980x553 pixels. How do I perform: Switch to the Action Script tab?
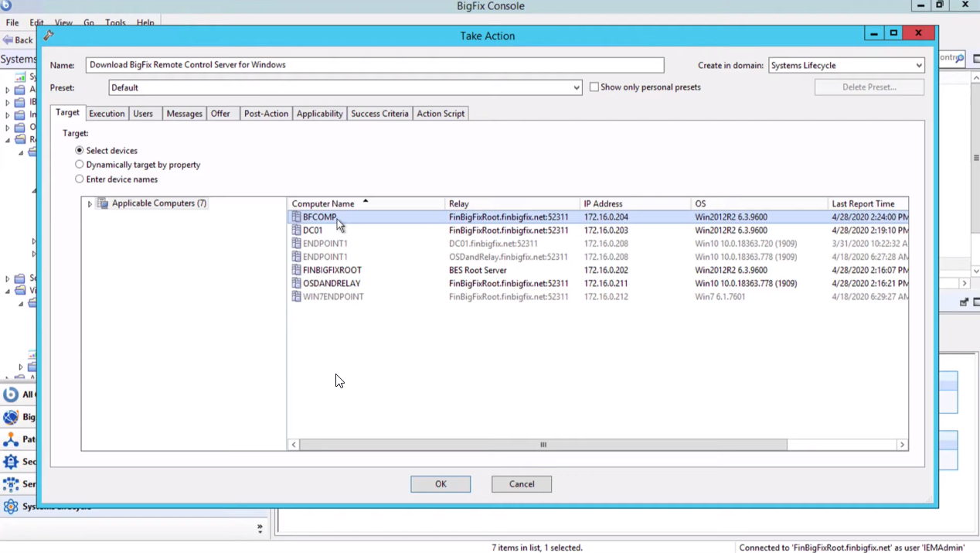pyautogui.click(x=440, y=114)
